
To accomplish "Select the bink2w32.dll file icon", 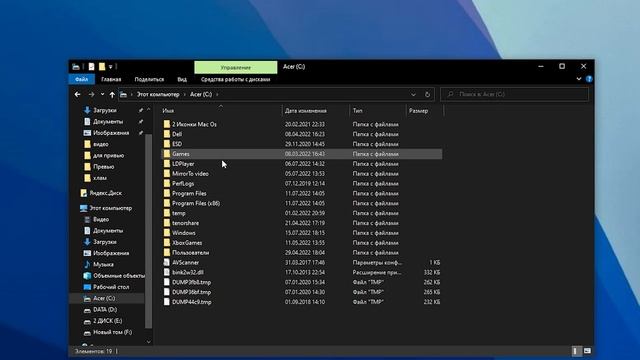I will click(167, 272).
